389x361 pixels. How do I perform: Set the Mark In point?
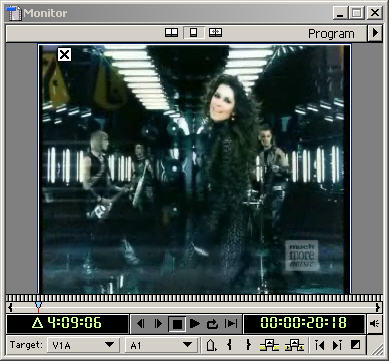229,345
